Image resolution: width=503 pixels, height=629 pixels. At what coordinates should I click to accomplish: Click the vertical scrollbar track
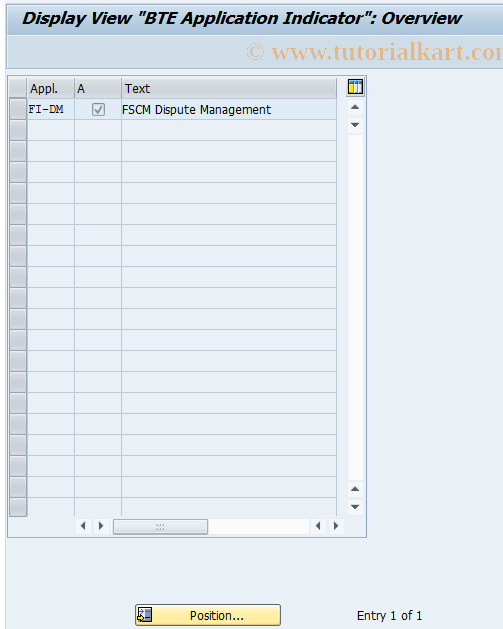click(x=355, y=307)
